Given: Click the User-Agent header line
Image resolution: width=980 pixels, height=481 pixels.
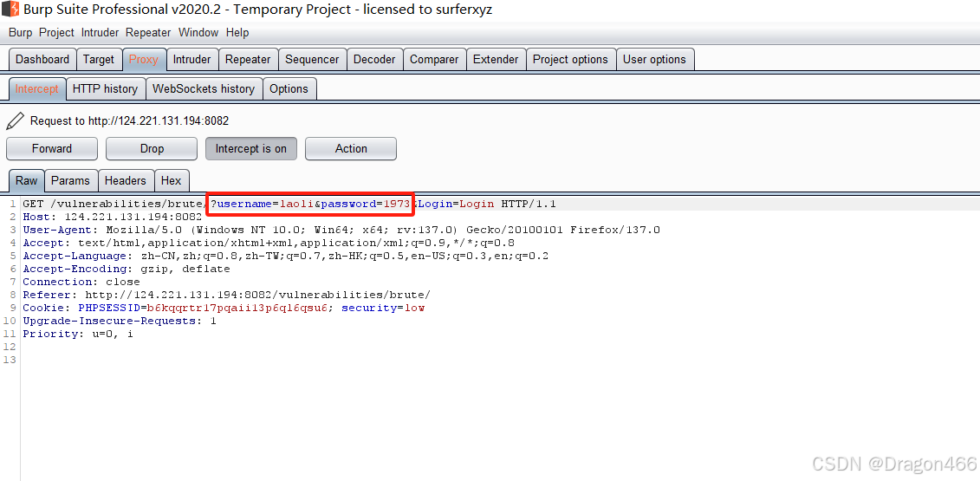Looking at the screenshot, I should tap(341, 231).
